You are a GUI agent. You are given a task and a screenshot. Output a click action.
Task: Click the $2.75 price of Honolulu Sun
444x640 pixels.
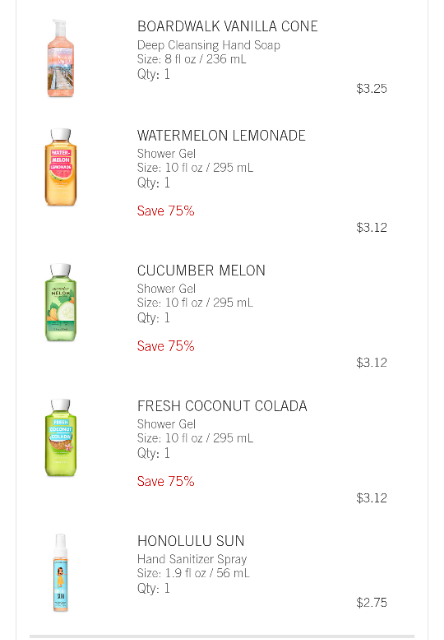[372, 602]
